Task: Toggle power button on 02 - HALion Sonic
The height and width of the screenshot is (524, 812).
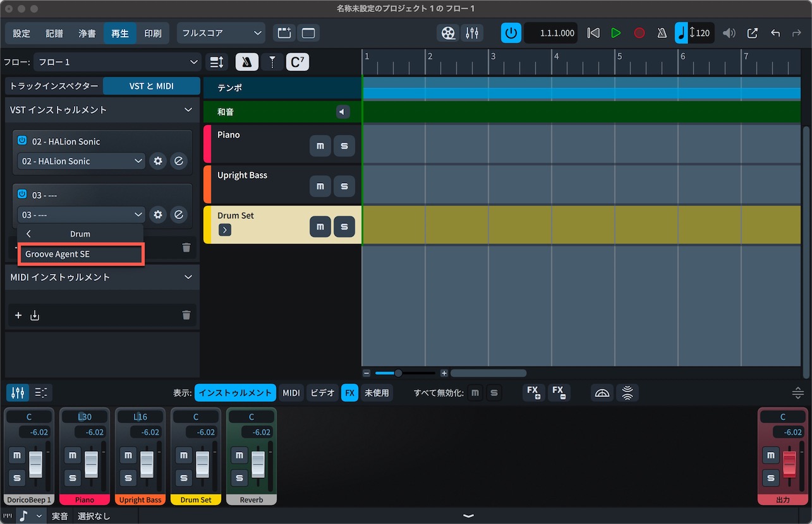Action: tap(22, 141)
